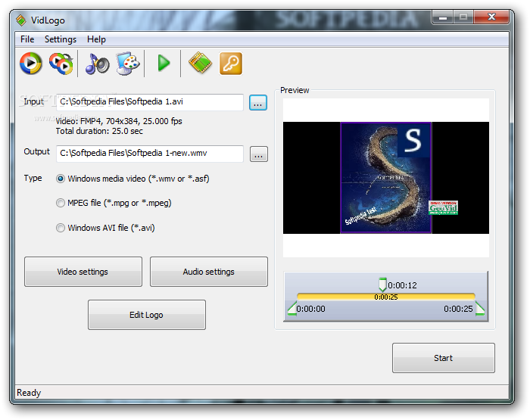This screenshot has width=530, height=420.
Task: Open Audio settings button
Action: [x=209, y=272]
